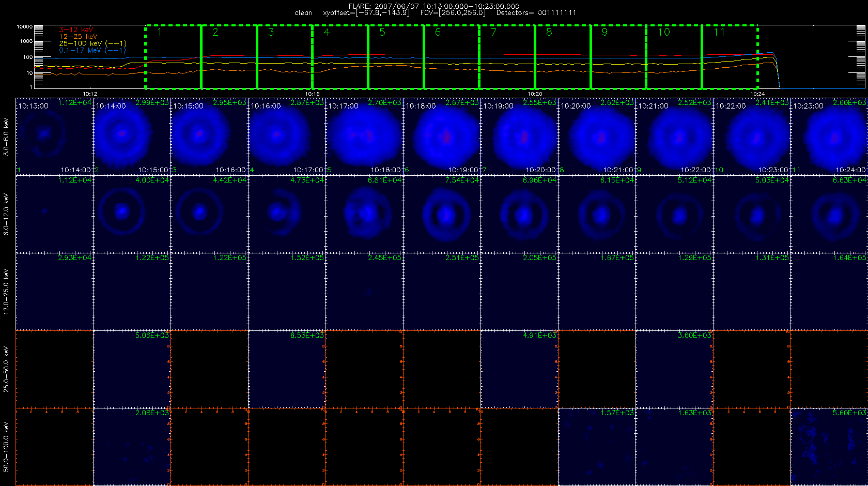Pick interval 3 on the light curve
This screenshot has width=868, height=486.
[x=285, y=57]
